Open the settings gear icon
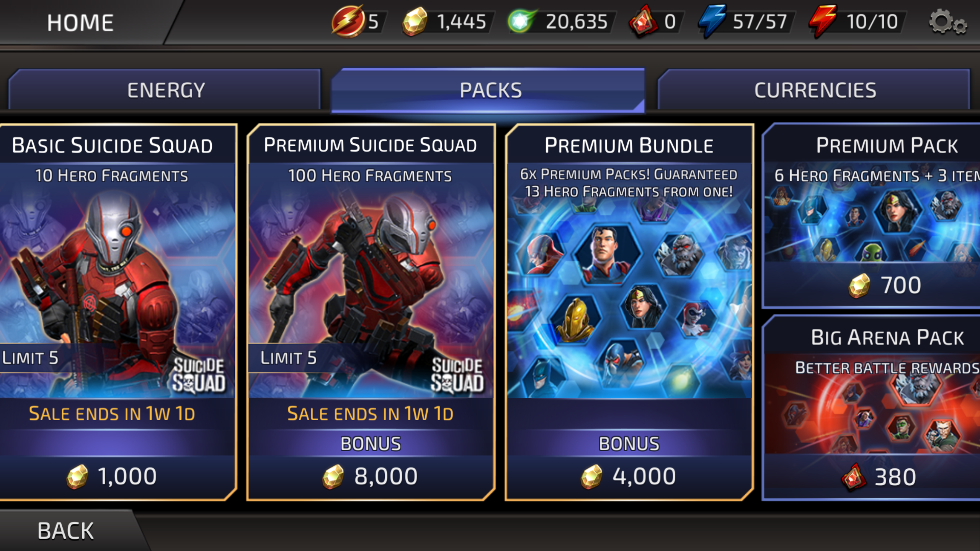Image resolution: width=980 pixels, height=551 pixels. point(947,22)
